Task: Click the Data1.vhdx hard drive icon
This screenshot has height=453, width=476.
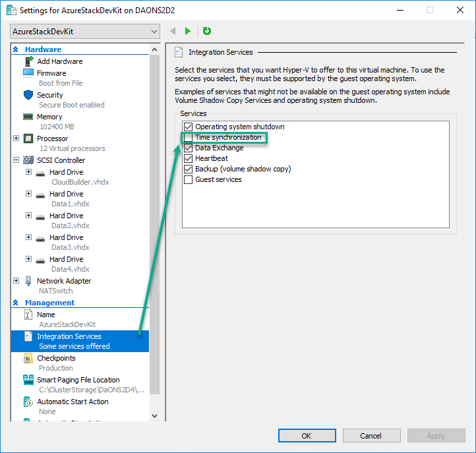Action: [x=40, y=196]
